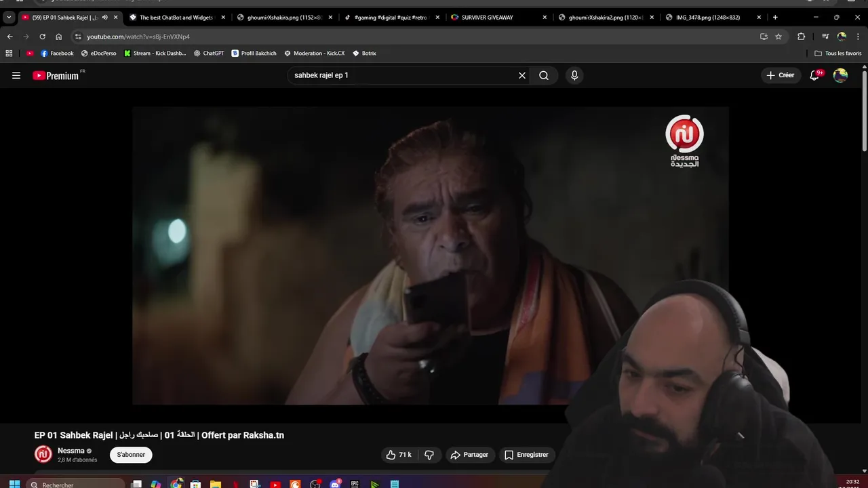868x488 pixels.
Task: Open Facebook bookmark
Action: 57,53
